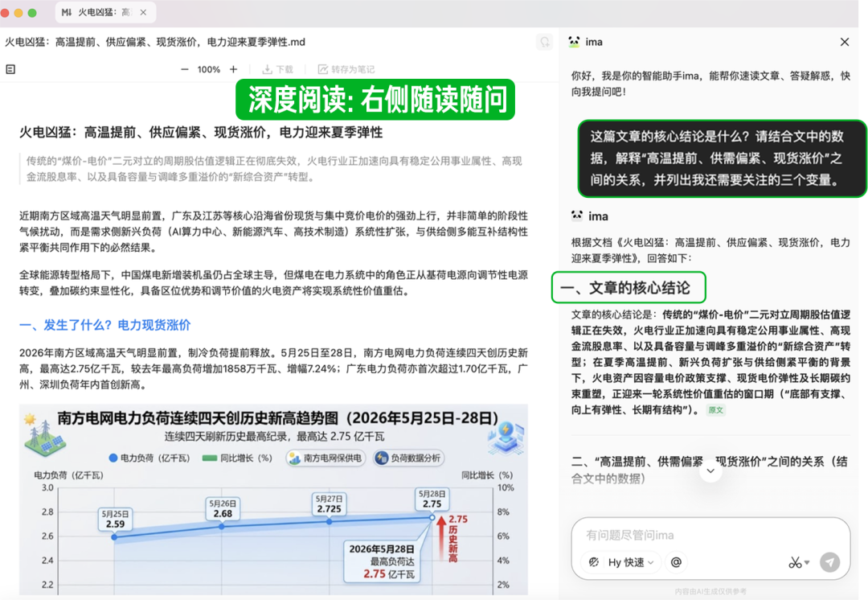This screenshot has height=600, width=868.
Task: Click the 负荷数据分析 chart badge
Action: click(408, 458)
